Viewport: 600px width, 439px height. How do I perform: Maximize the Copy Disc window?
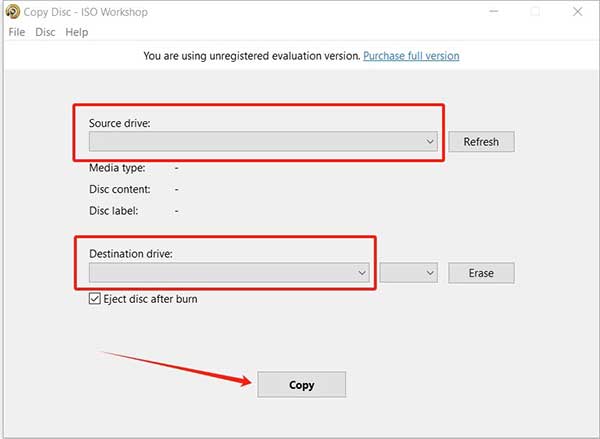click(535, 11)
